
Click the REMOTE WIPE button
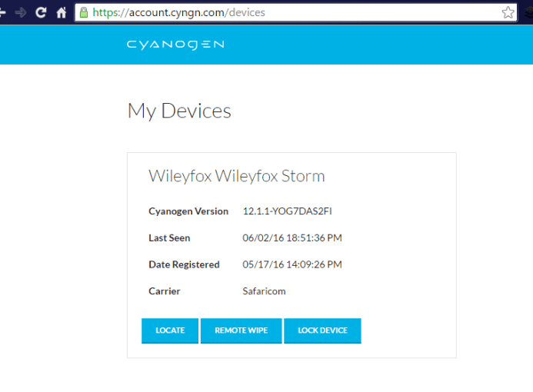(x=241, y=331)
